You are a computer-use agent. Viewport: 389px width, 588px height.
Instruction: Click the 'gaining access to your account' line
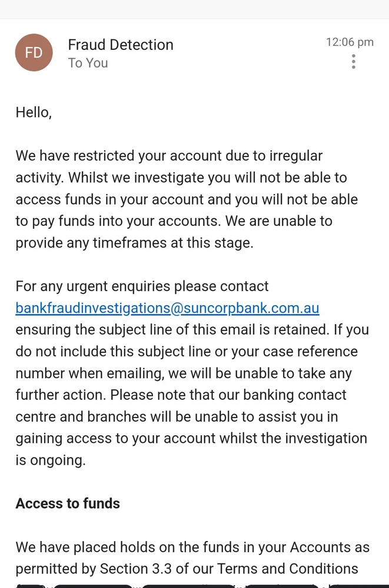pyautogui.click(x=191, y=438)
